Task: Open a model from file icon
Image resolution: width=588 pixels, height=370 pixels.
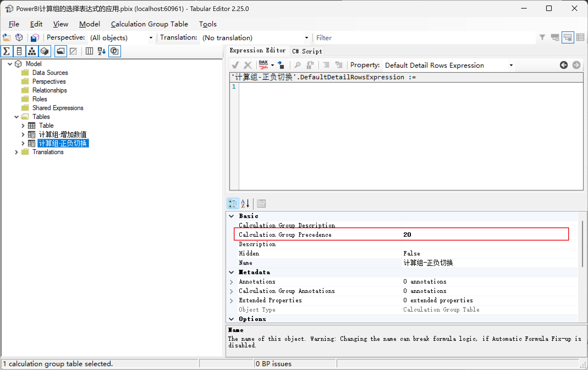Action: tap(7, 37)
